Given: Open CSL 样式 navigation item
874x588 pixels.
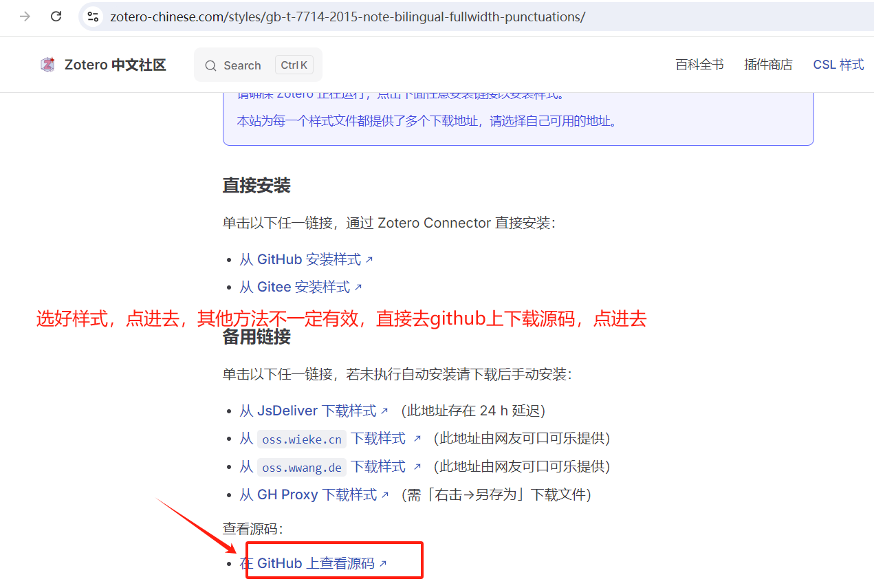Looking at the screenshot, I should (x=838, y=65).
